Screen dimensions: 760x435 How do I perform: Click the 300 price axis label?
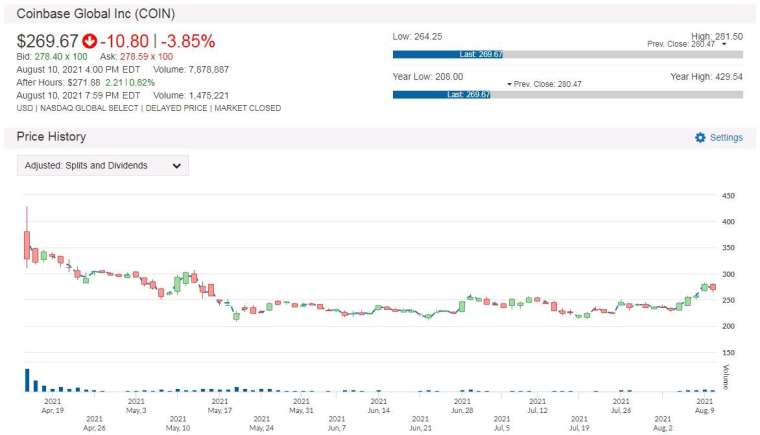728,274
